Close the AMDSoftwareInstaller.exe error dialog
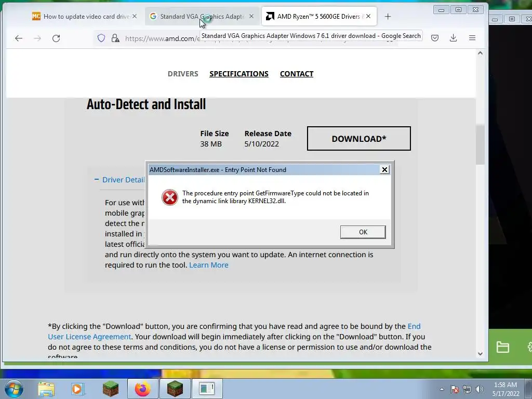This screenshot has height=399, width=532. [x=384, y=170]
